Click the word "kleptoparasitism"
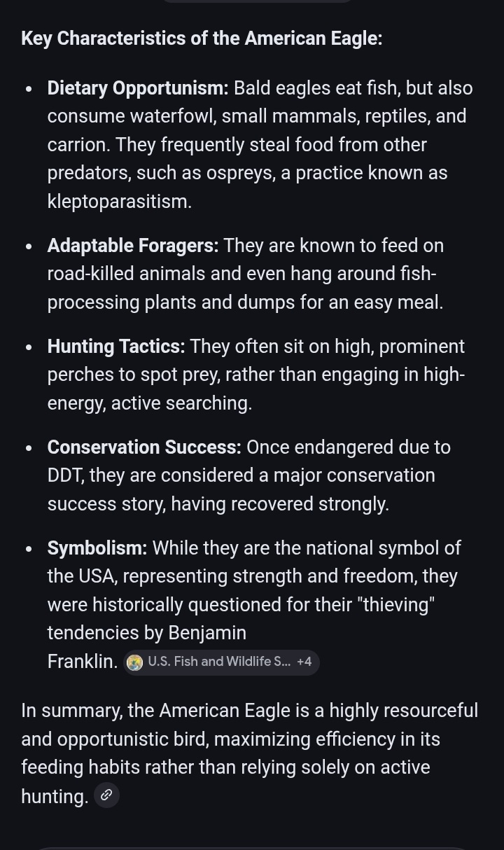This screenshot has width=504, height=850. pos(118,202)
